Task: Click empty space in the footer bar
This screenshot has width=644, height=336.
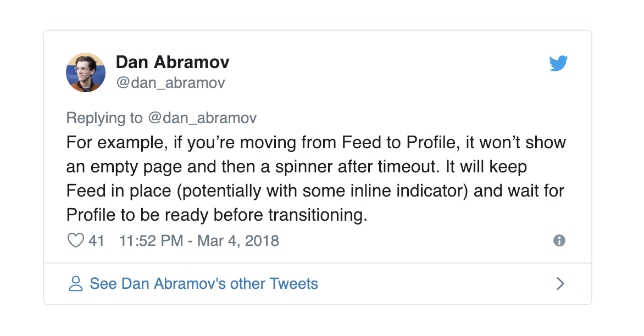Action: pos(435,284)
